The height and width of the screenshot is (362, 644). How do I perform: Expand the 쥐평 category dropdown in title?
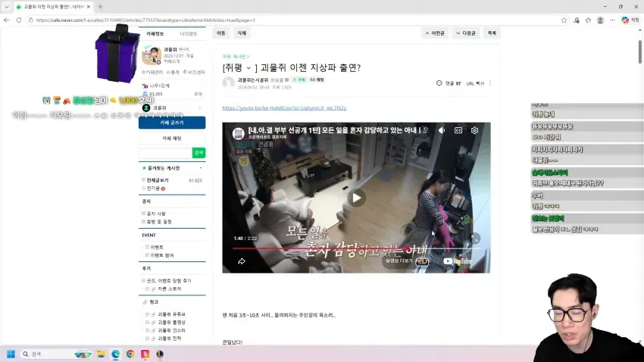(x=248, y=68)
